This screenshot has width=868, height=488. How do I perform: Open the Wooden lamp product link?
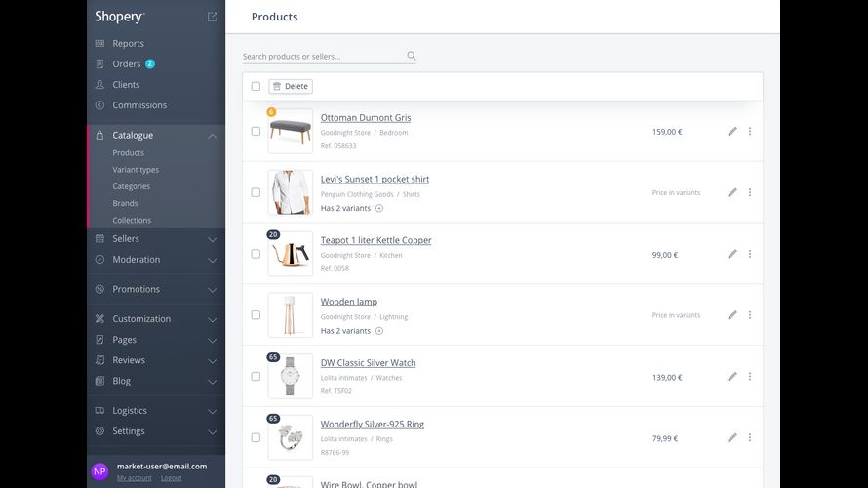pos(349,302)
